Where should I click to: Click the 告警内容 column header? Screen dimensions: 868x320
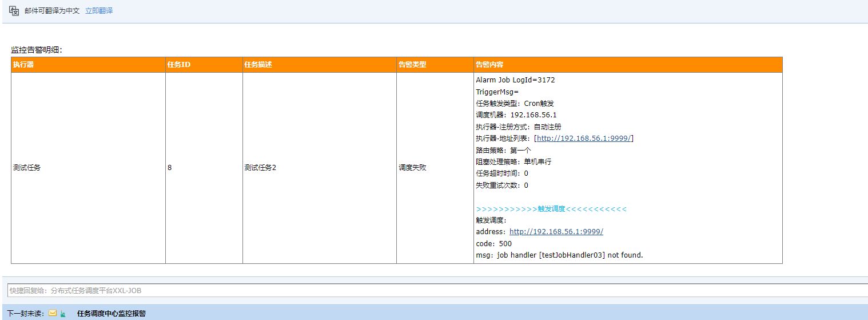(628, 65)
